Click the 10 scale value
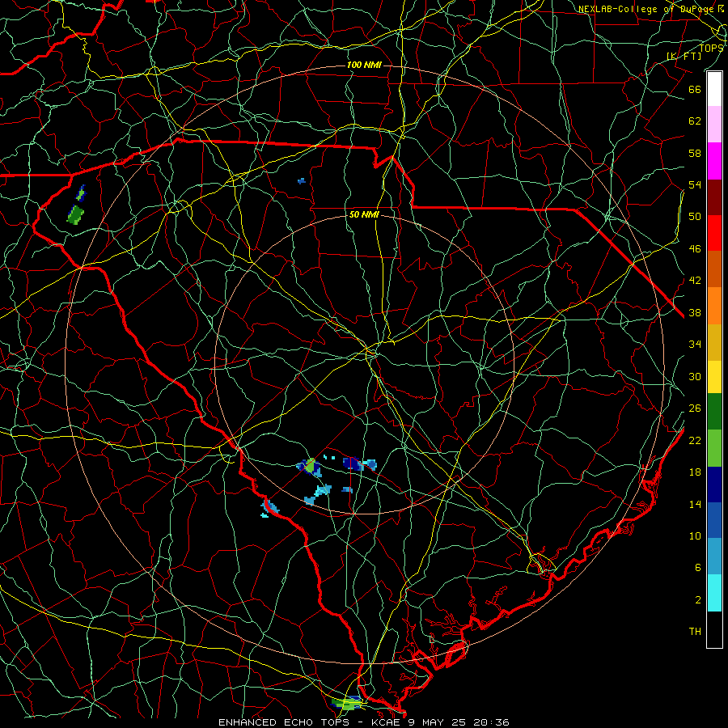This screenshot has width=728, height=728. pyautogui.click(x=695, y=535)
